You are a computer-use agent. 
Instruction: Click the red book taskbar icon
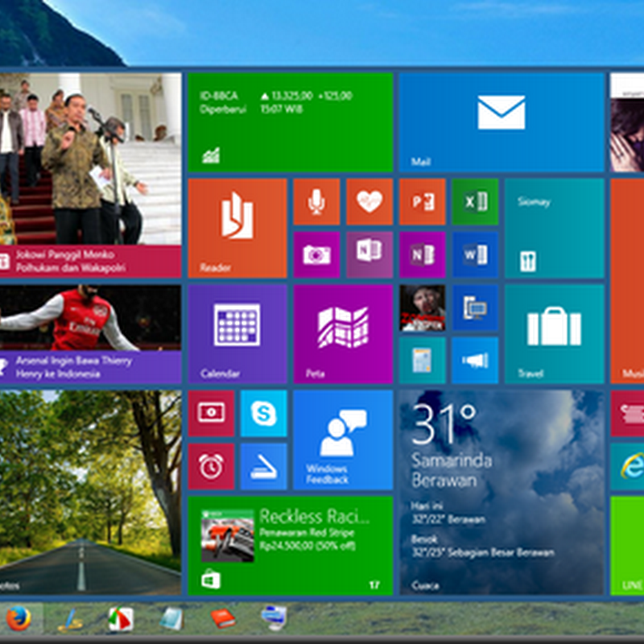pyautogui.click(x=223, y=618)
